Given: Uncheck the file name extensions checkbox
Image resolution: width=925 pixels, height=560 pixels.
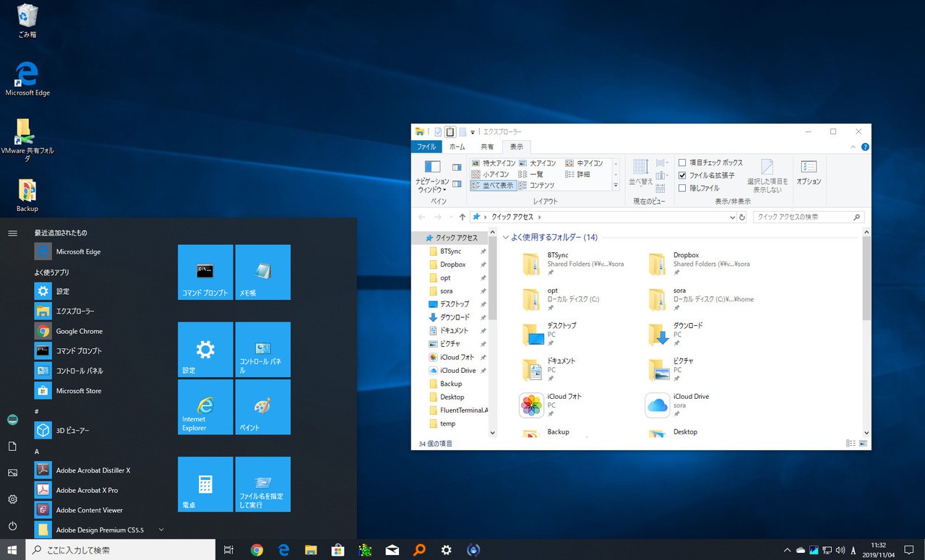Looking at the screenshot, I should 682,176.
